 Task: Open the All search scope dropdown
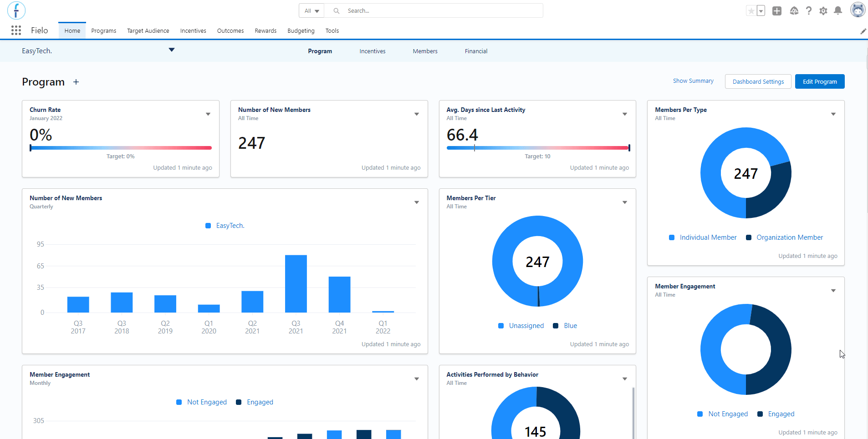(311, 11)
